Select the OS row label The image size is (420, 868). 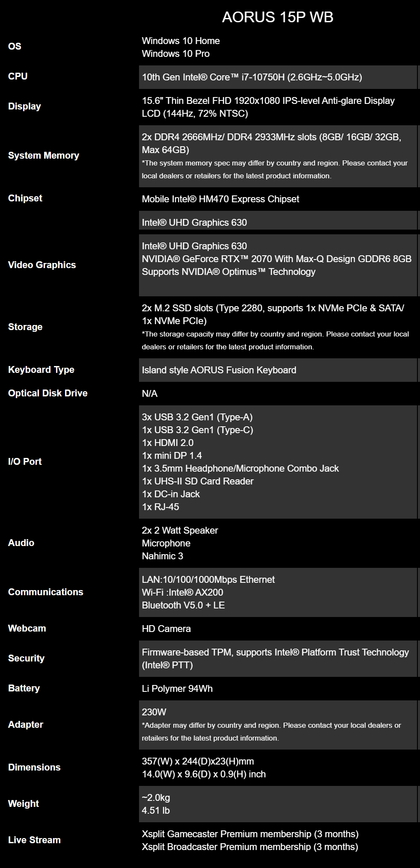15,47
